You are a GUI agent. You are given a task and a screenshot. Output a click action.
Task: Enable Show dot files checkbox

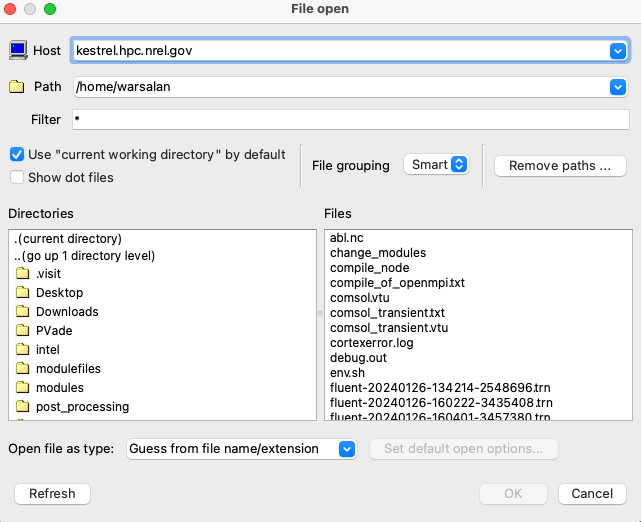17,177
